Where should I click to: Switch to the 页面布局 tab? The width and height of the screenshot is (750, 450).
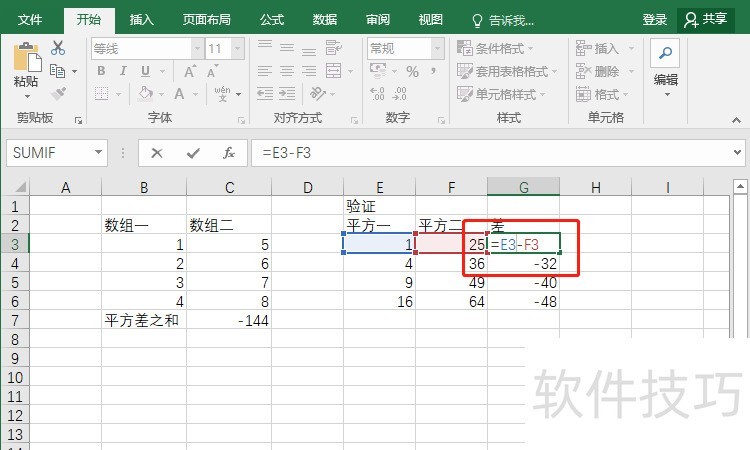click(207, 20)
